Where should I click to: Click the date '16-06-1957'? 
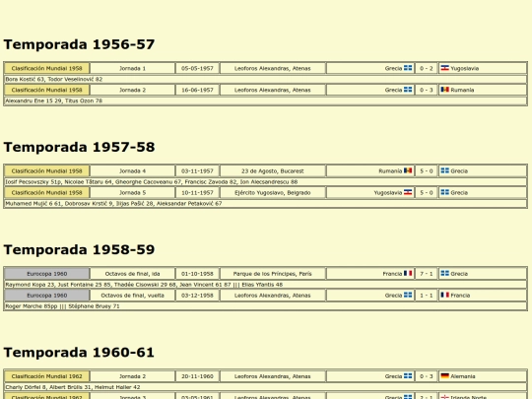pyautogui.click(x=197, y=90)
